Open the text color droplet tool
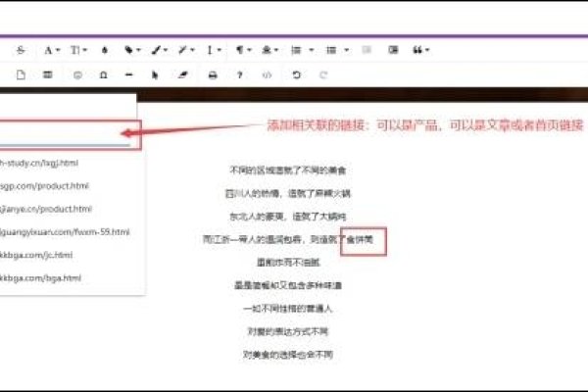Image resolution: width=588 pixels, height=392 pixels. 105,50
